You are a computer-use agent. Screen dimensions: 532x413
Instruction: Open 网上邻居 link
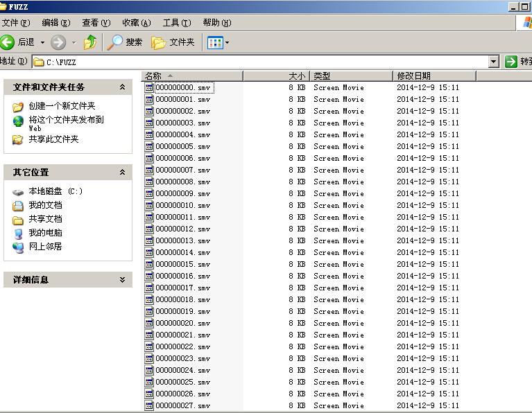45,247
